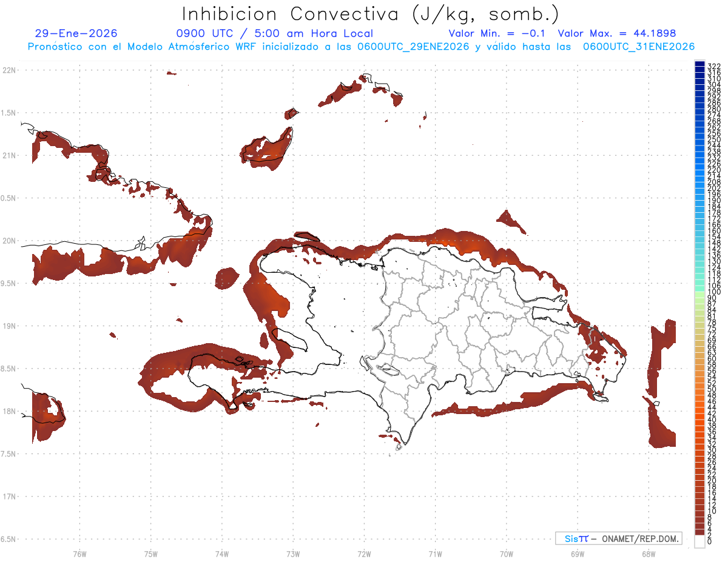This screenshot has width=728, height=562.
Task: Click the "250" colorbar value label
Action: point(714,139)
